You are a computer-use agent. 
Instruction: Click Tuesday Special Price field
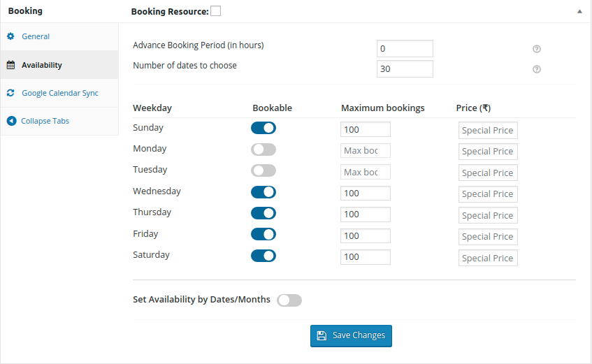coord(488,173)
